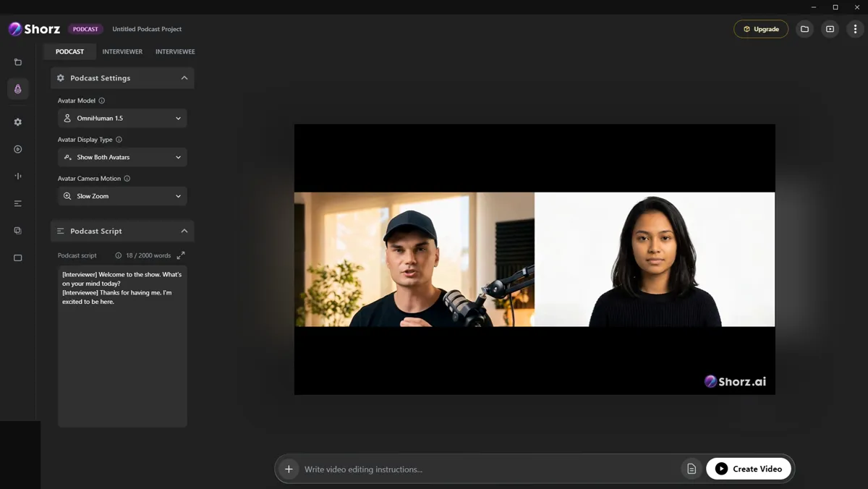868x489 pixels.
Task: Switch to the PODCAST tab
Action: 69,51
